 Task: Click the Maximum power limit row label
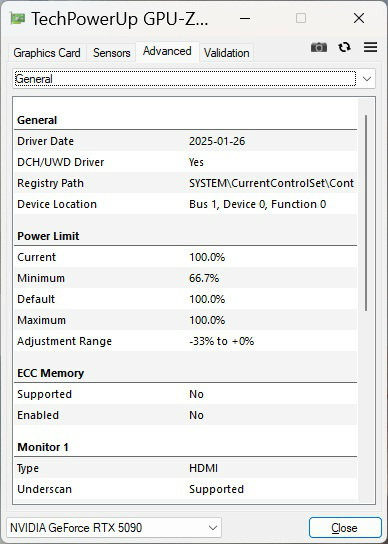[x=41, y=320]
